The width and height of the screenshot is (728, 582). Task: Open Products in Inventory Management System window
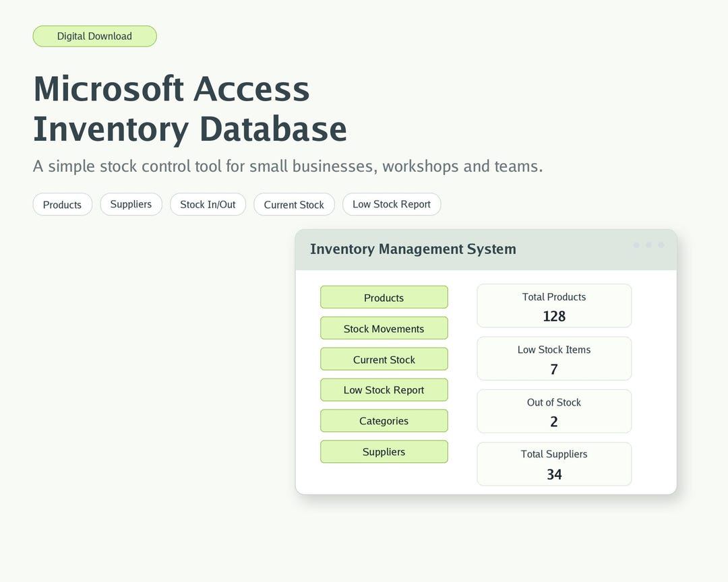[x=384, y=298]
